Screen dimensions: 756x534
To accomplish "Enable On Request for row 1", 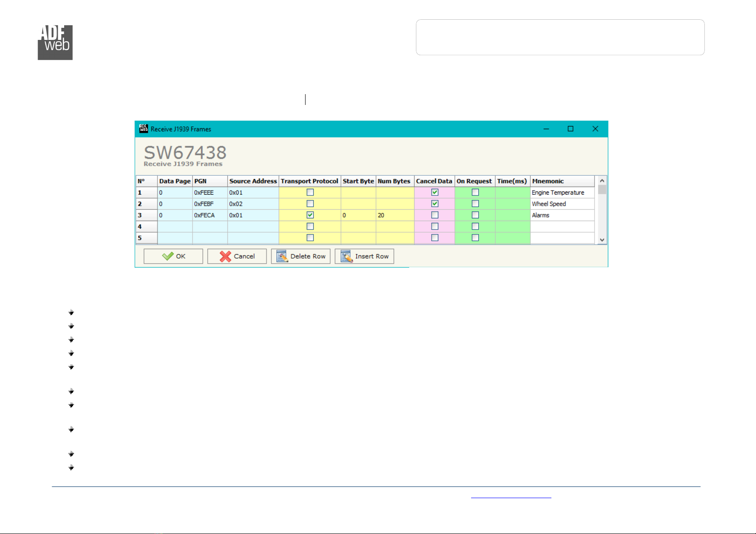I will [475, 192].
